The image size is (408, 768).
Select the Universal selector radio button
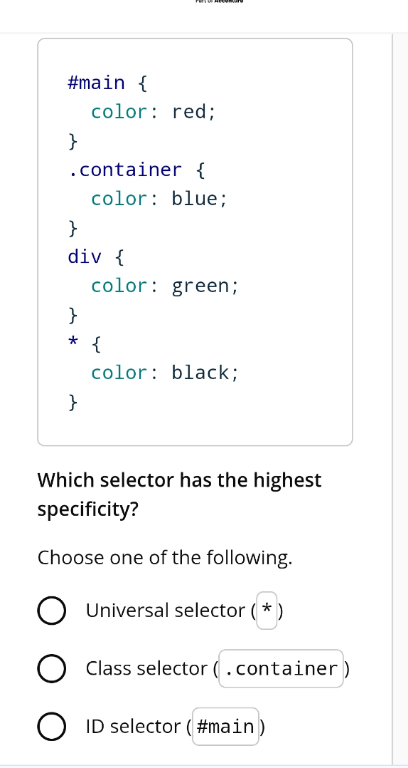click(x=51, y=611)
